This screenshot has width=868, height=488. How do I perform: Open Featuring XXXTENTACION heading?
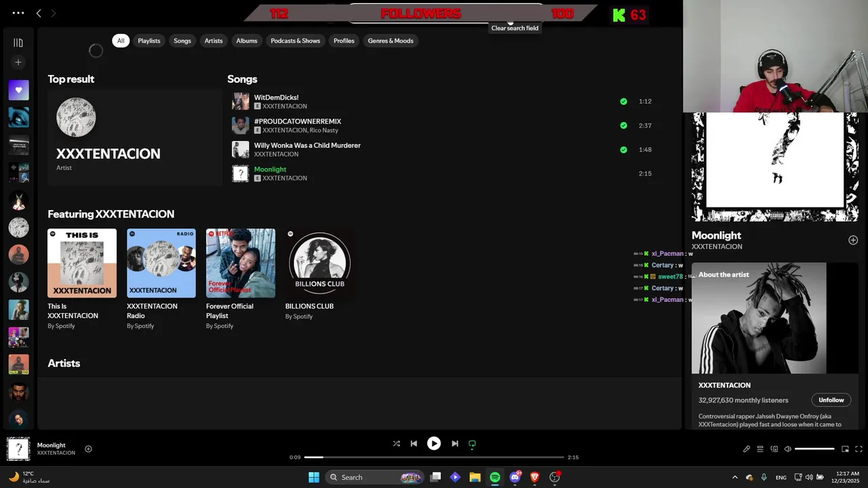pyautogui.click(x=111, y=214)
